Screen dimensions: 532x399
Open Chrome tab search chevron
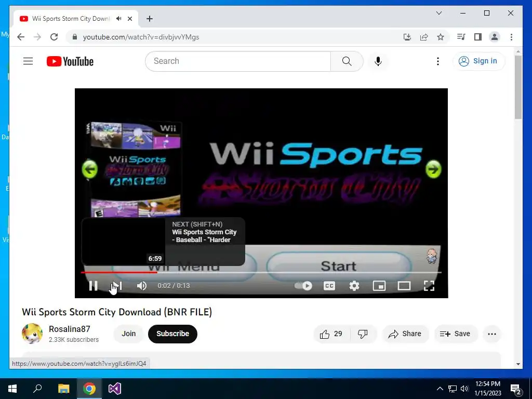coord(438,13)
